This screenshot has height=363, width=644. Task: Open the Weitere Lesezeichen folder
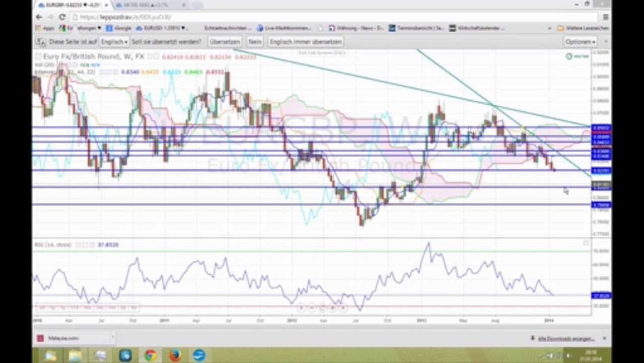[x=583, y=28]
